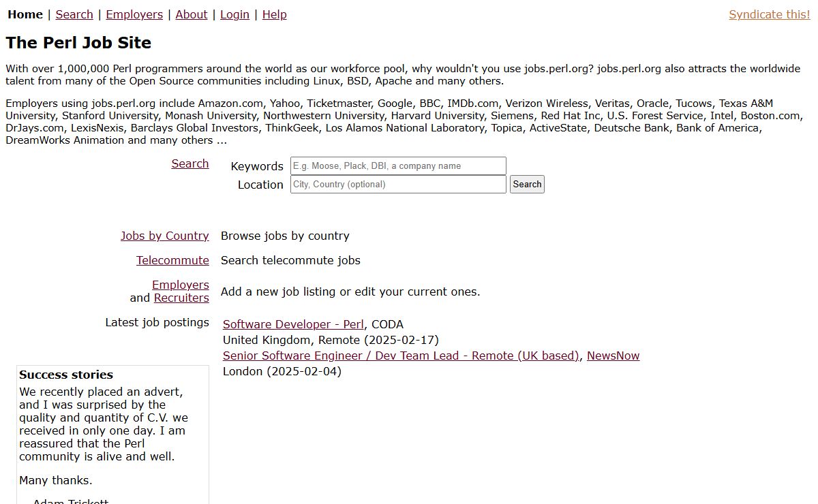Click the Search button beside Location
Viewport: 818px width, 504px height.
coord(527,184)
